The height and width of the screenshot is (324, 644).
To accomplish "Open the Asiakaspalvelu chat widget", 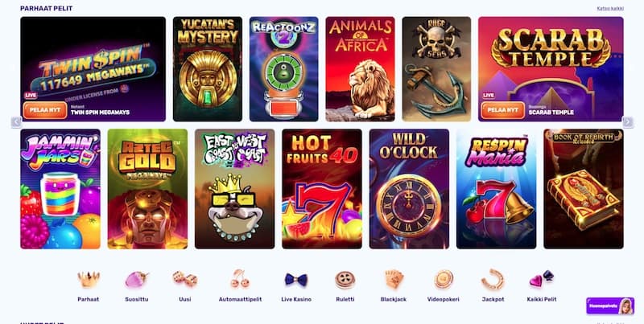I will [x=610, y=306].
